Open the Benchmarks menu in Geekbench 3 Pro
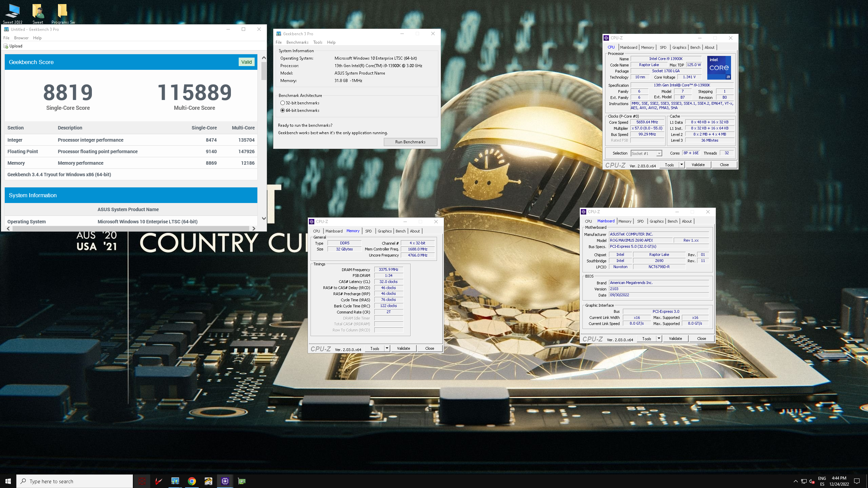Viewport: 868px width, 488px height. (297, 42)
